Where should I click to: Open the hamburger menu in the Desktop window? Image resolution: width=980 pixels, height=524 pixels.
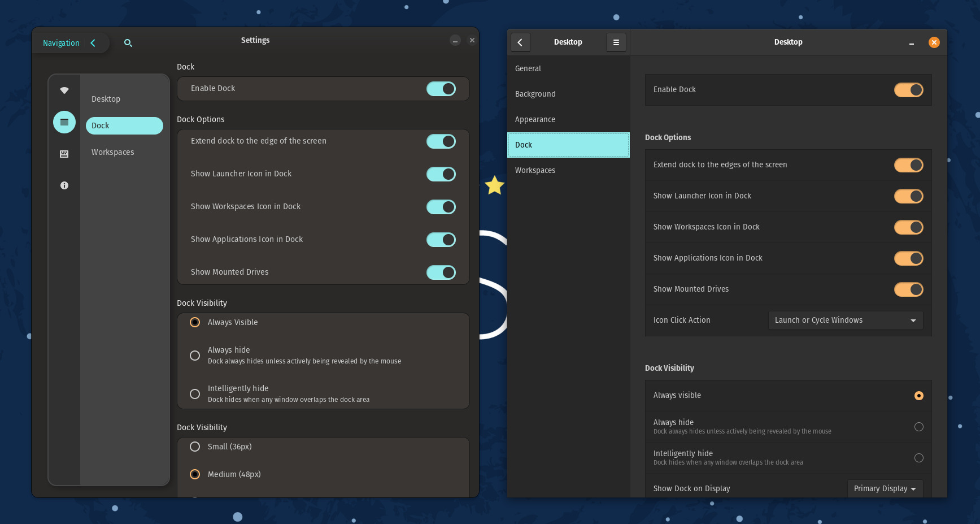click(x=616, y=42)
